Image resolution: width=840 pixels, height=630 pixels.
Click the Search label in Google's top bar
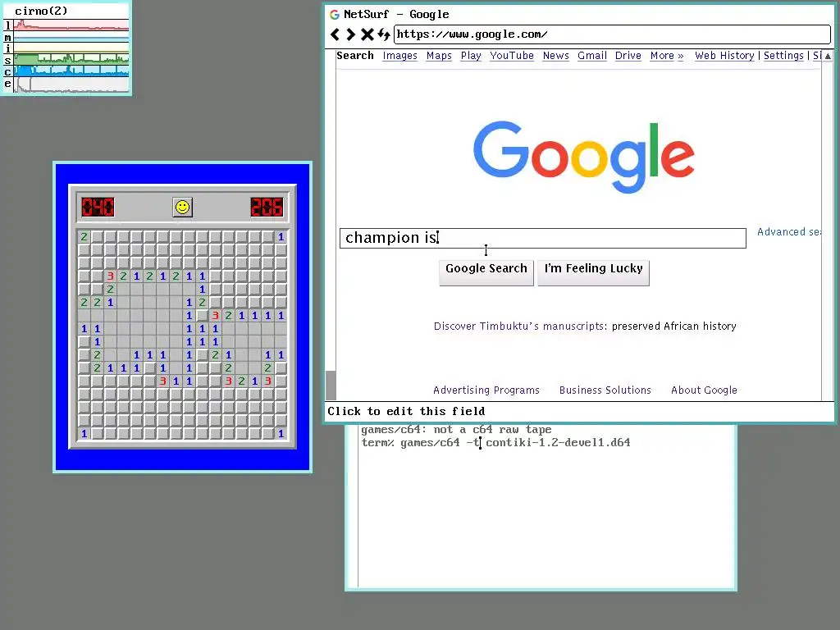tap(354, 56)
